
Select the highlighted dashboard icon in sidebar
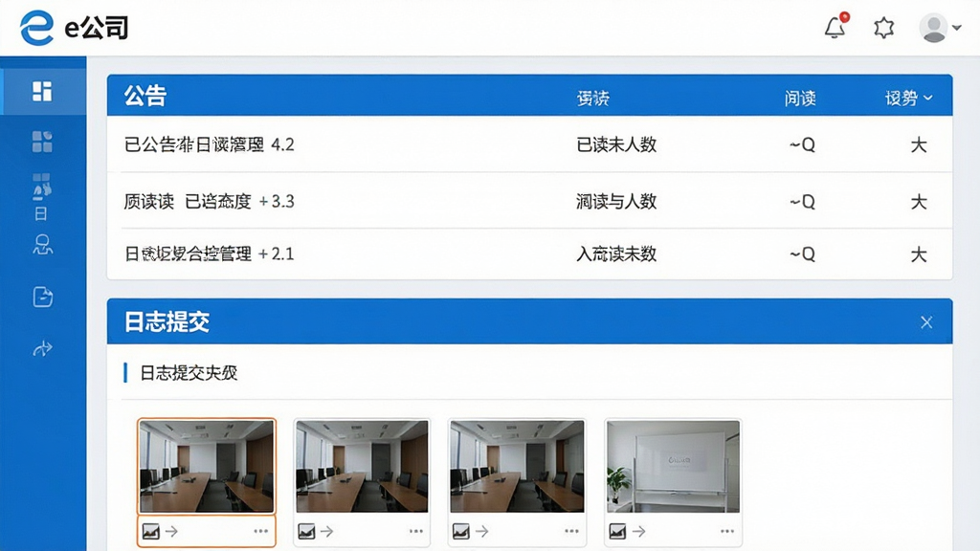(x=42, y=91)
